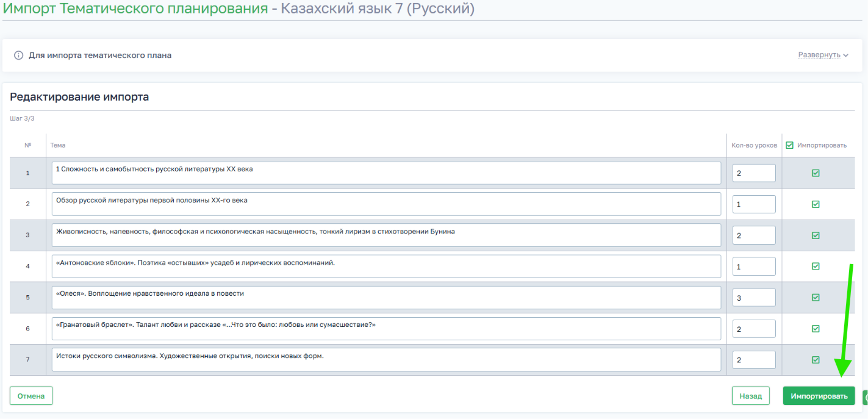Uncheck import checkbox for row 2
The height and width of the screenshot is (419, 868).
816,204
